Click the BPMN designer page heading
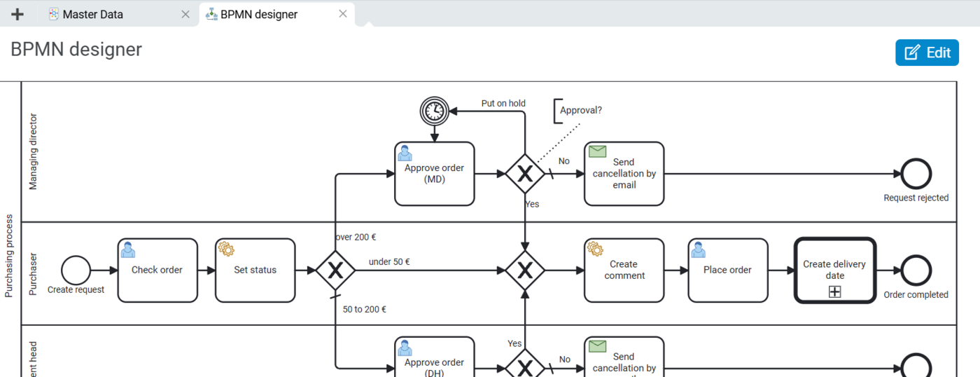This screenshot has width=980, height=377. click(x=76, y=49)
